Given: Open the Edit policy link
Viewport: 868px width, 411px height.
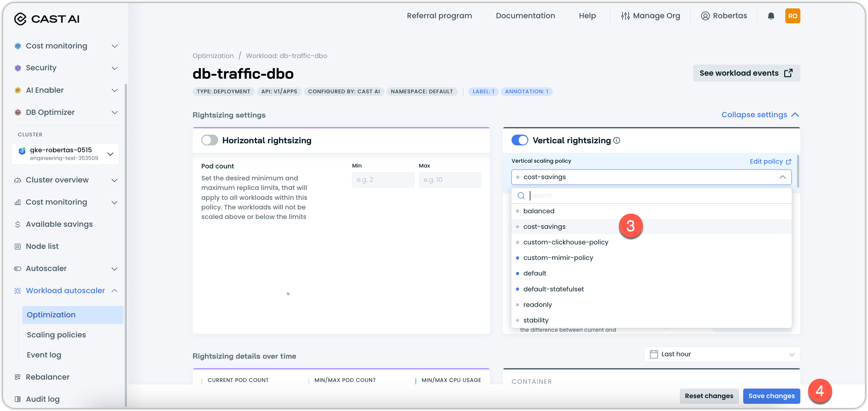Looking at the screenshot, I should 770,162.
